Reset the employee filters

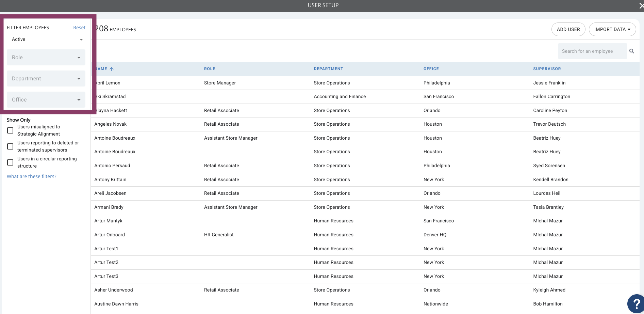coord(79,28)
